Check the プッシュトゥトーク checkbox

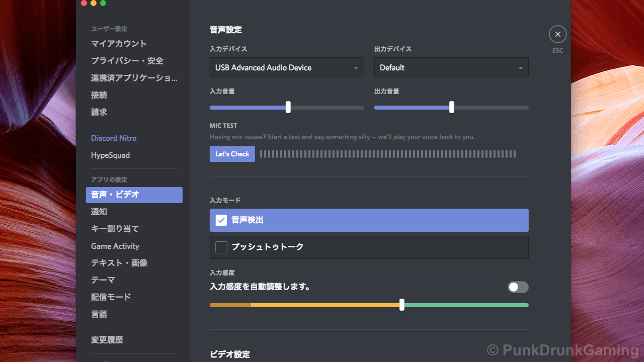point(221,247)
